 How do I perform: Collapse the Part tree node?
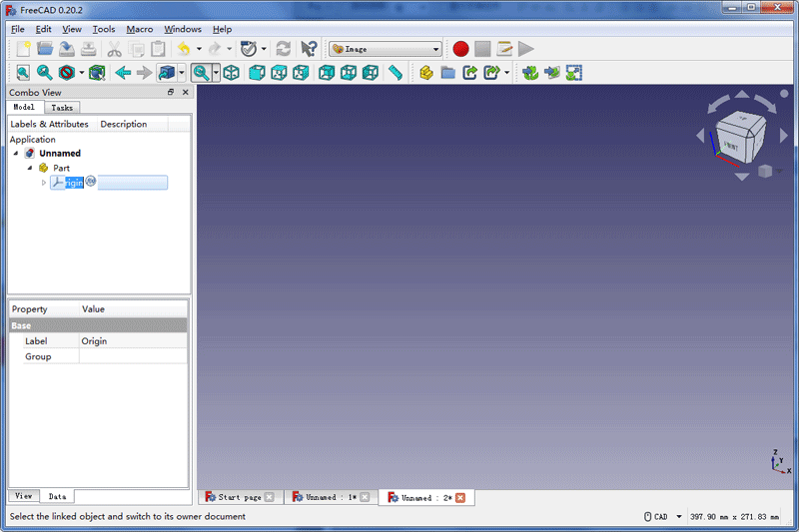pos(30,168)
